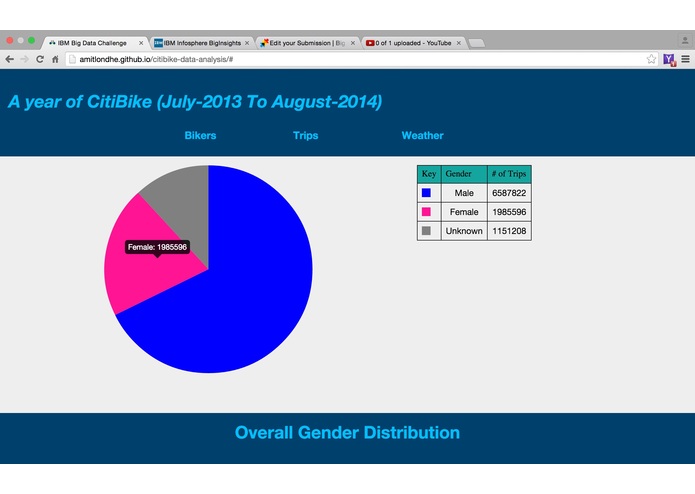The width and height of the screenshot is (695, 494).
Task: Click the page icon in the address bar
Action: 72,59
